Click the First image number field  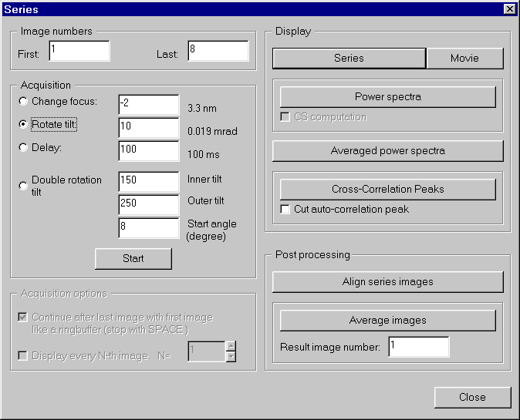click(x=79, y=51)
